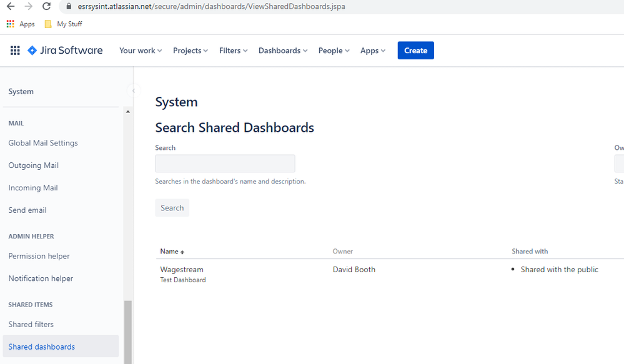
Task: Open the My Stuff bookmarks folder
Action: tap(64, 24)
